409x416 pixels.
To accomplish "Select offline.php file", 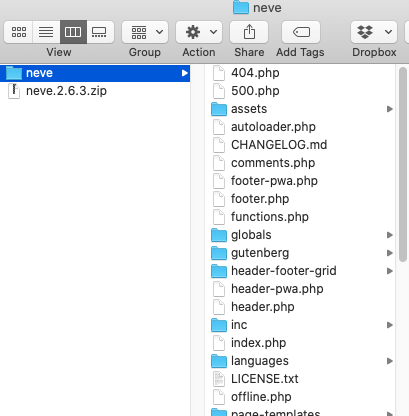I will point(300,397).
